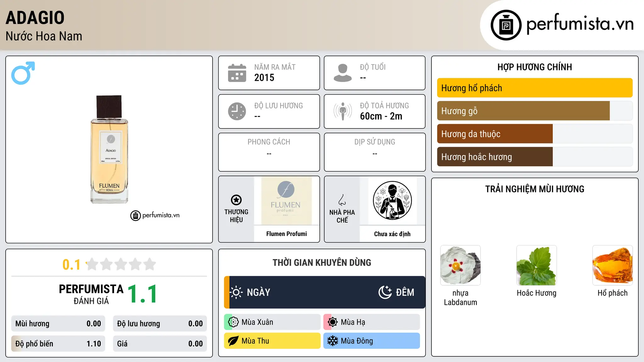Click the snowflake icon for Mùa Đông
The image size is (644, 362).
point(333,341)
